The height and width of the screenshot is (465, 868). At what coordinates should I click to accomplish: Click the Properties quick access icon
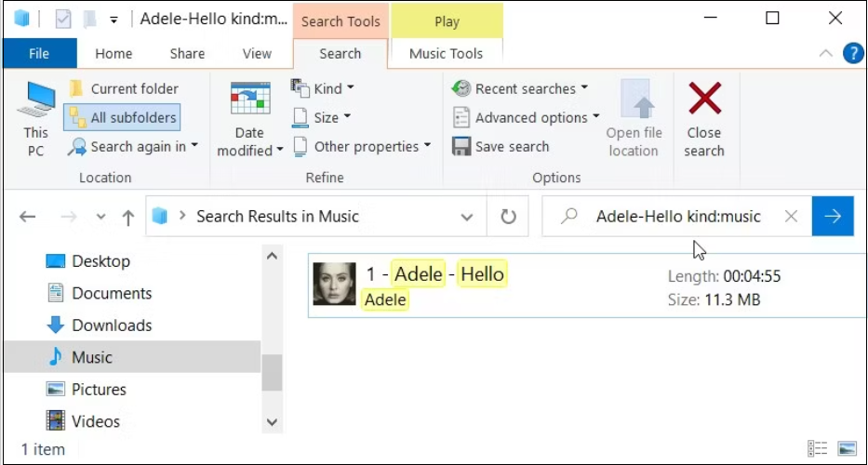coord(63,20)
